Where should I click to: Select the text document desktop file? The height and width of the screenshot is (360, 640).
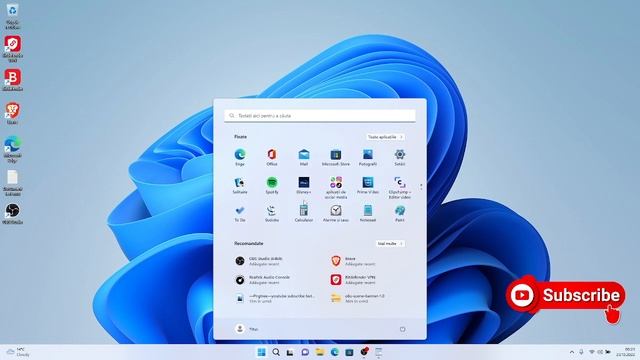(12, 183)
